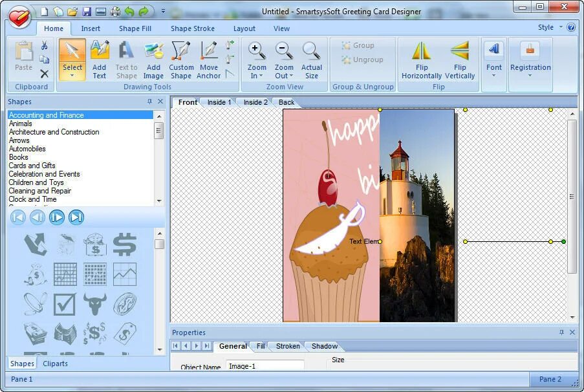This screenshot has height=392, width=584.
Task: Click the add anchor point pen icon
Action: tap(230, 45)
